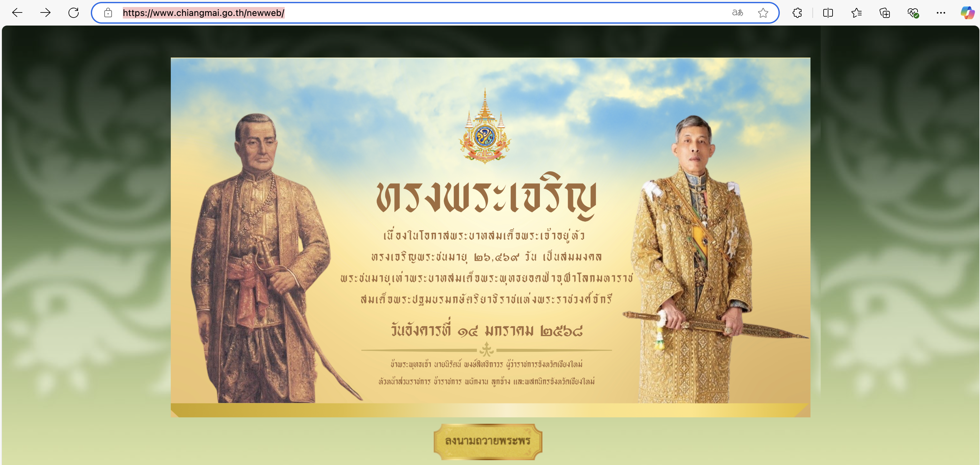Open the Extensions puzzle icon

coord(797,13)
